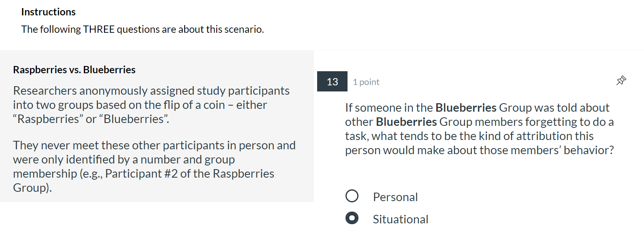Click the first bold "Blueberries" in question
The width and height of the screenshot is (644, 227).
(x=466, y=108)
